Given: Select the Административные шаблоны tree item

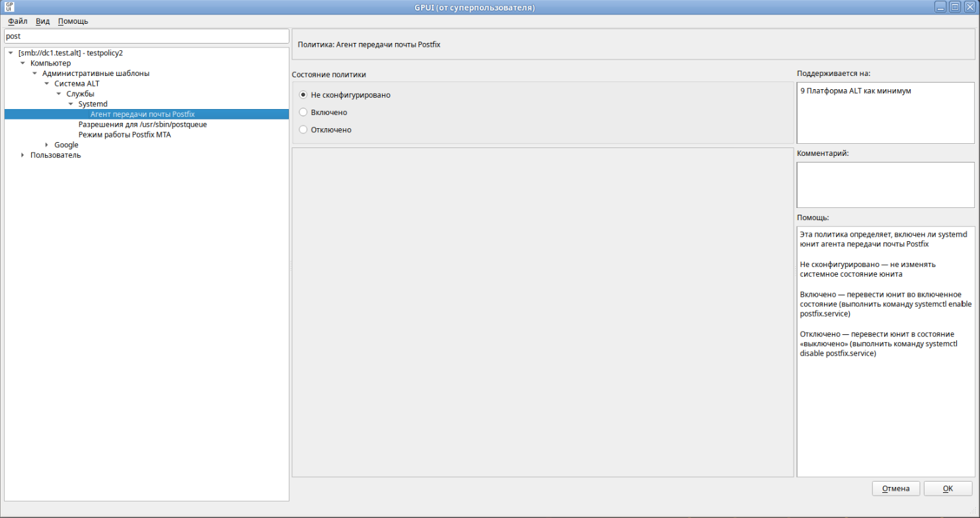Looking at the screenshot, I should 96,73.
